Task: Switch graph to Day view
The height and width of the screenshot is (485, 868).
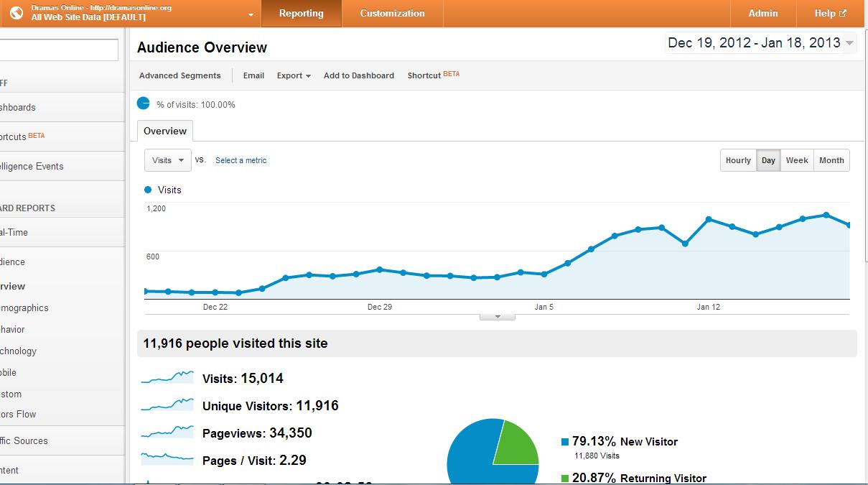Action: coord(768,160)
